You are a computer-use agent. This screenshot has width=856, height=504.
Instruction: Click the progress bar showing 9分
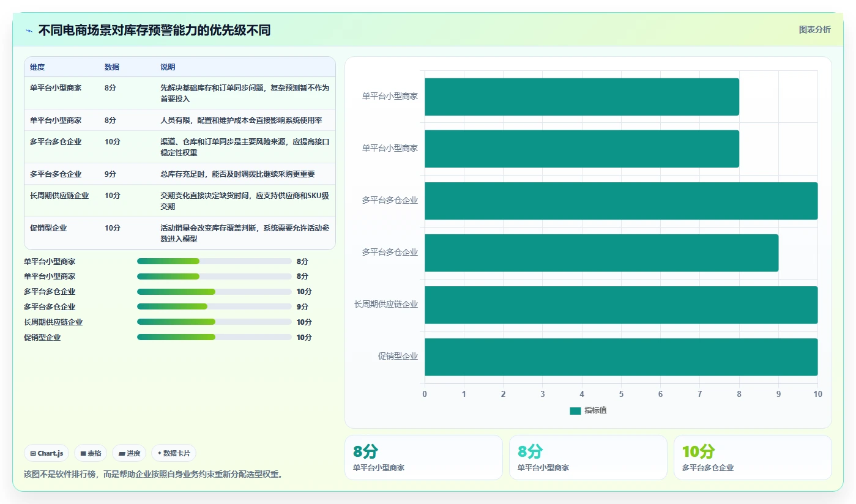[214, 307]
